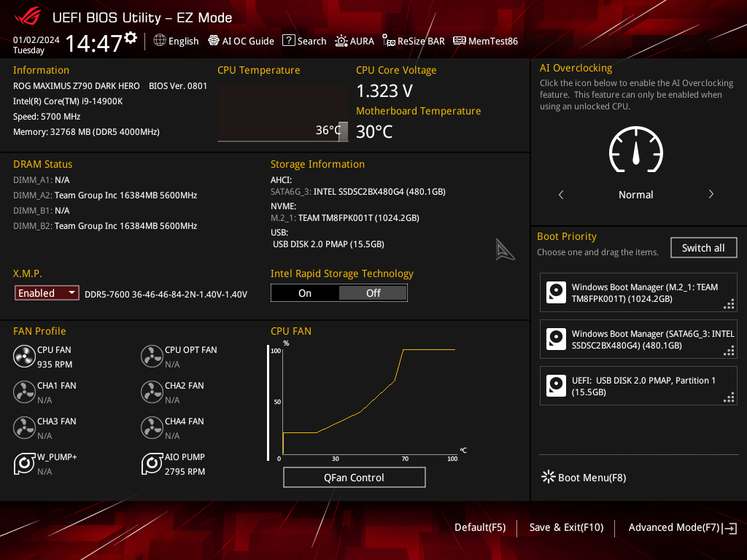Turn Intel Rapid Storage Technology On
The image size is (747, 560).
(x=305, y=293)
